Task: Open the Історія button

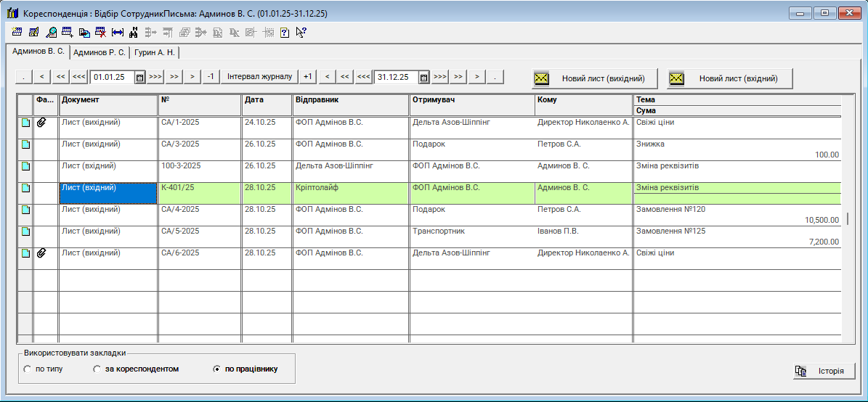Action: [x=824, y=371]
